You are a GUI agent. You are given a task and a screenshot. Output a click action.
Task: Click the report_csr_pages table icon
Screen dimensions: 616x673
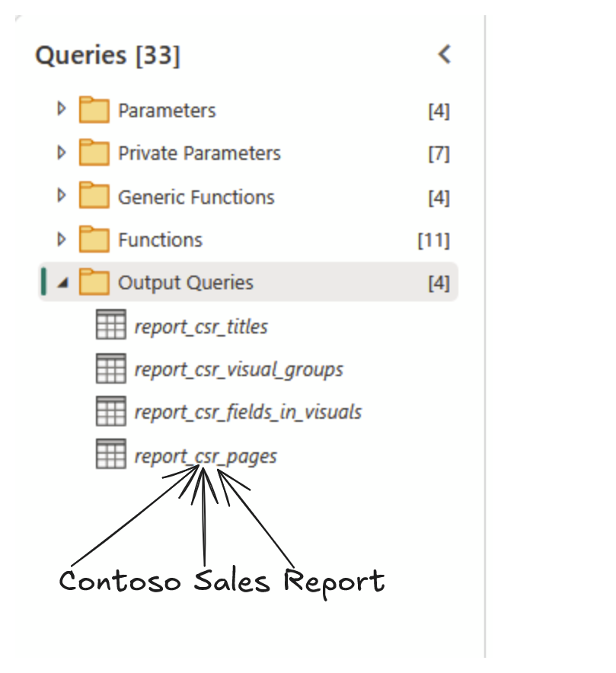[x=110, y=455]
